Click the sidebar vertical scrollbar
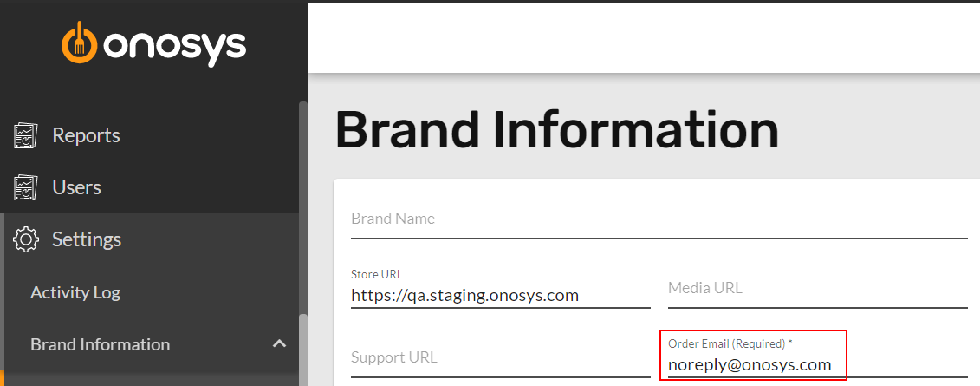980x386 pixels. coord(303,244)
